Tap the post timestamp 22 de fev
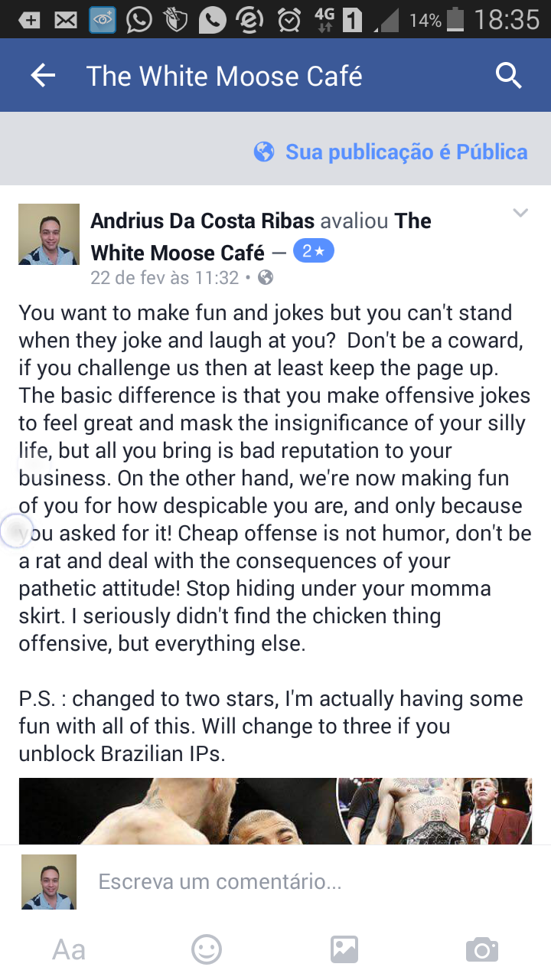The height and width of the screenshot is (980, 551). click(165, 277)
